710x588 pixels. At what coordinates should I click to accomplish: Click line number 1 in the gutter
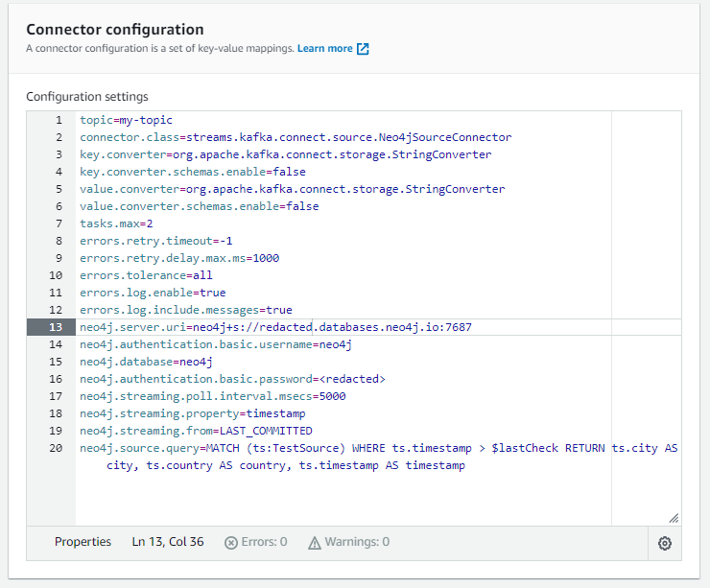coord(59,120)
